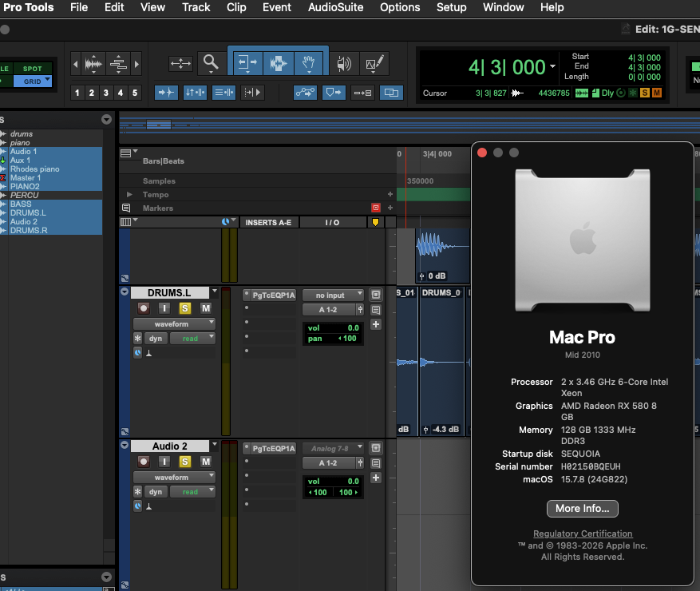The image size is (700, 591).
Task: Open the track list options menu
Action: 106,119
